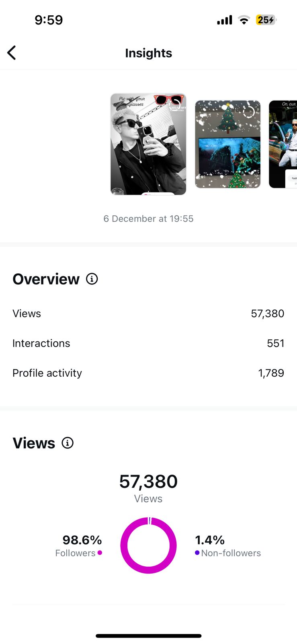Open the Views row showing 57,380

tap(148, 314)
